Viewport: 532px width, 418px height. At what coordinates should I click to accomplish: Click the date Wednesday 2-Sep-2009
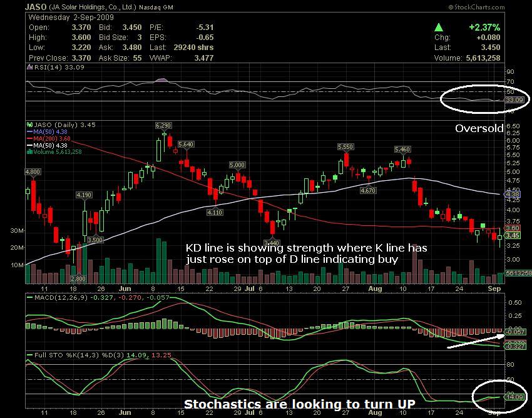pyautogui.click(x=71, y=18)
